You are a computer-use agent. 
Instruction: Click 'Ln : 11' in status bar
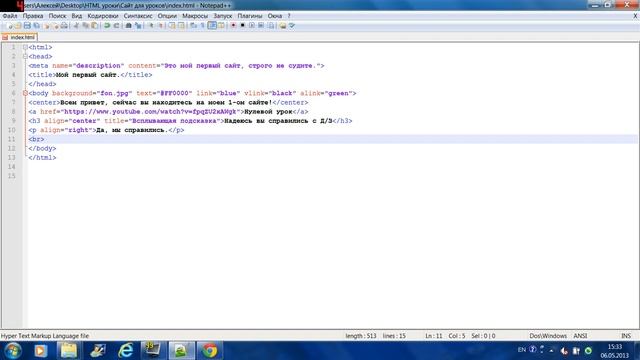click(433, 336)
